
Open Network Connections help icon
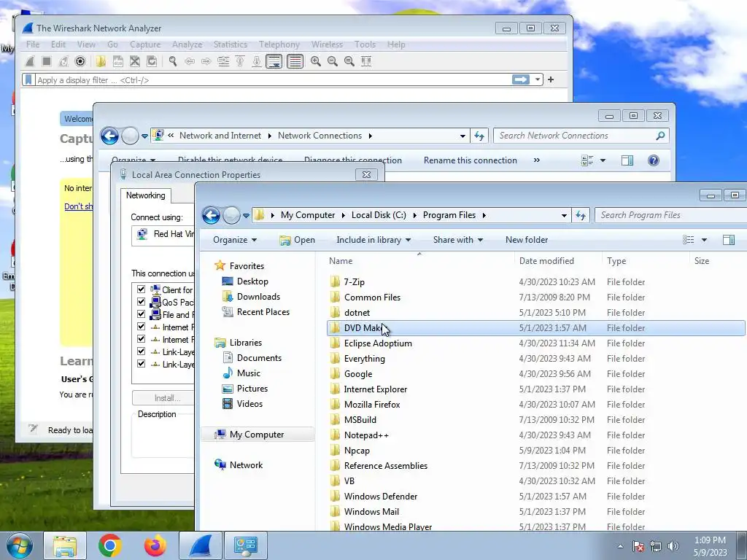[x=654, y=160]
